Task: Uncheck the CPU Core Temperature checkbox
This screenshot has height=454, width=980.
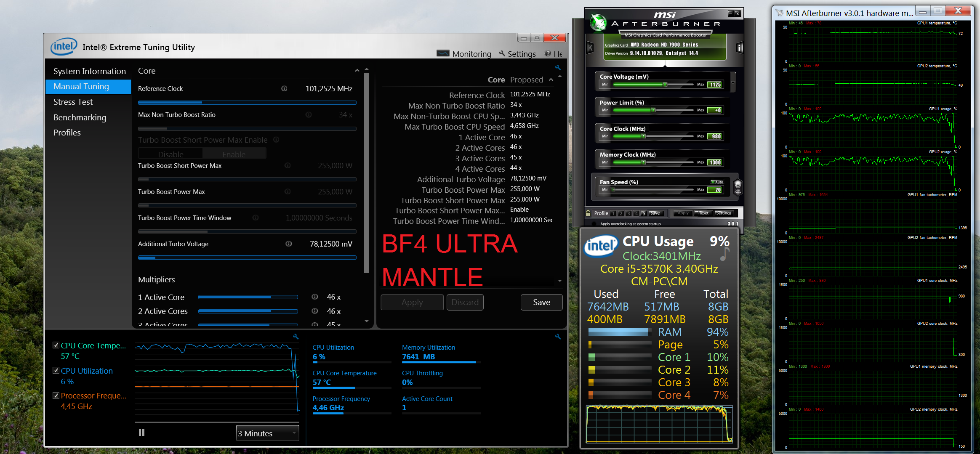Action: click(x=56, y=345)
